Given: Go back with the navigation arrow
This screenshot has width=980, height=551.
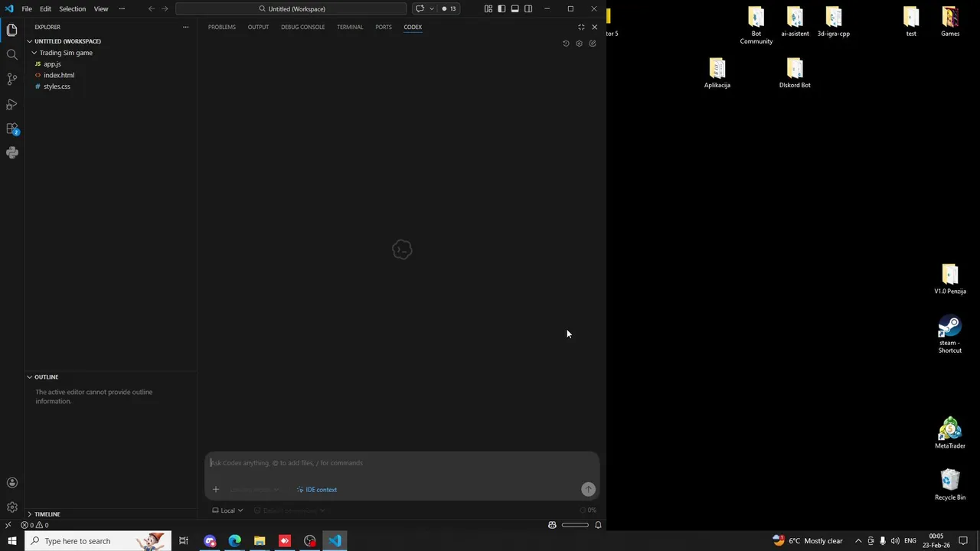Looking at the screenshot, I should pos(151,8).
